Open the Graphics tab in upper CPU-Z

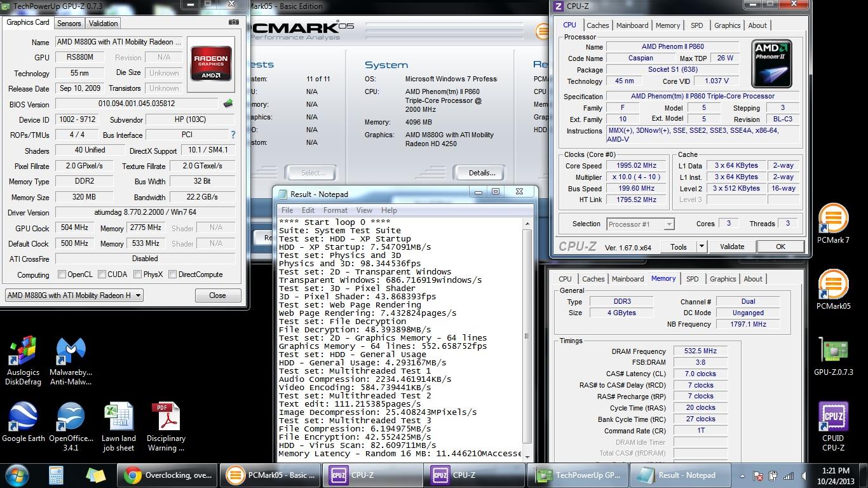pyautogui.click(x=727, y=25)
